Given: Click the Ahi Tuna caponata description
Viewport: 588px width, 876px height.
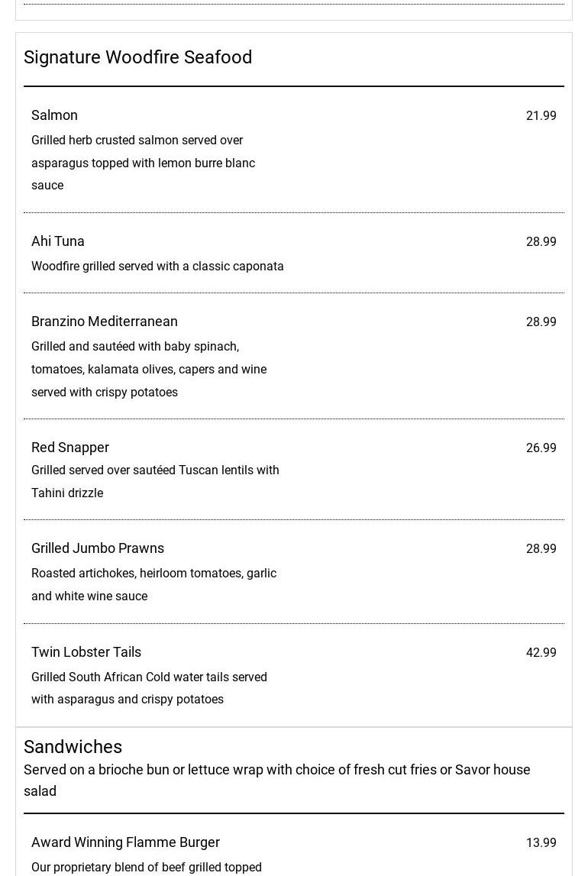Looking at the screenshot, I should point(157,267).
